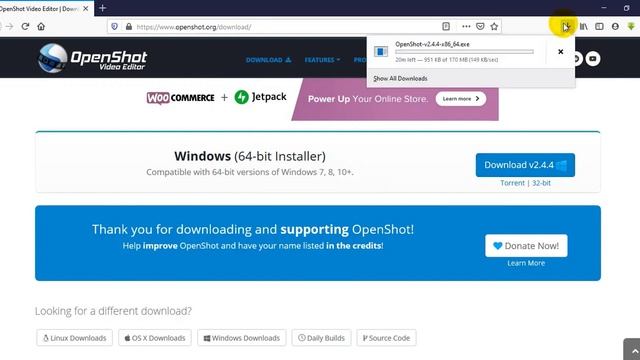Expand the FEATURES nav dropdown
Viewport: 640px width, 360px height.
322,60
